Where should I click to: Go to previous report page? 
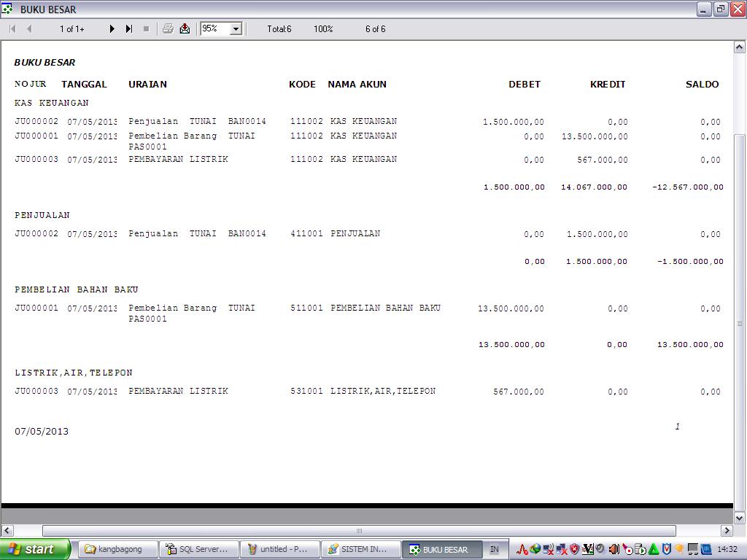[x=29, y=29]
